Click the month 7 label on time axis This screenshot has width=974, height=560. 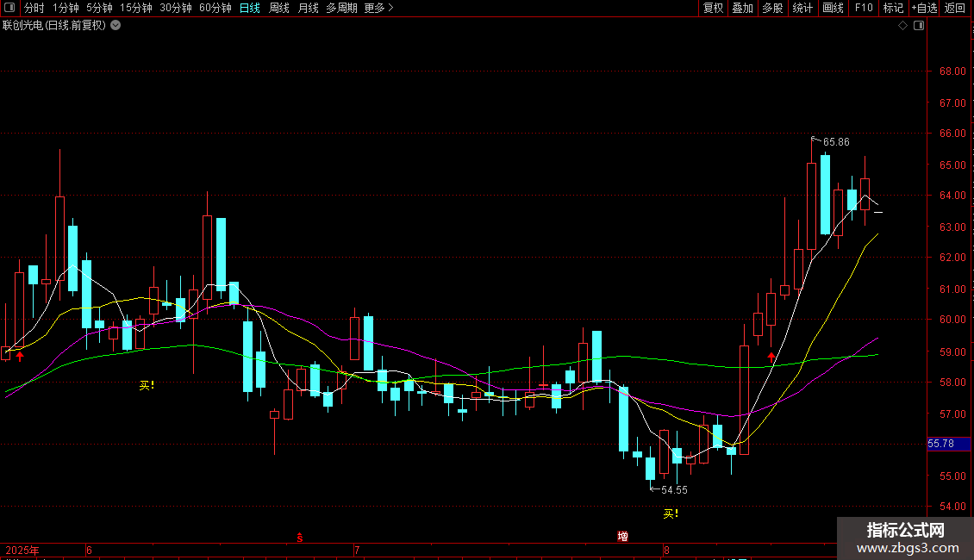(357, 550)
